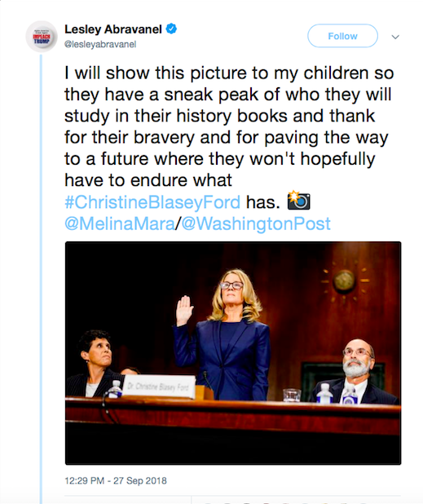Screen dimensions: 423x504
Task: Open the tweet timestamp 12:29 PM - 27 Sep 2018
Action: 116,480
